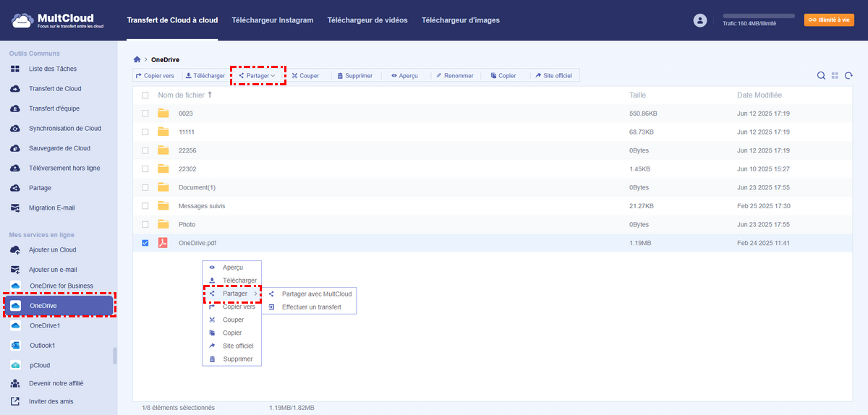Click the Taille column header
The height and width of the screenshot is (415, 868).
(637, 95)
